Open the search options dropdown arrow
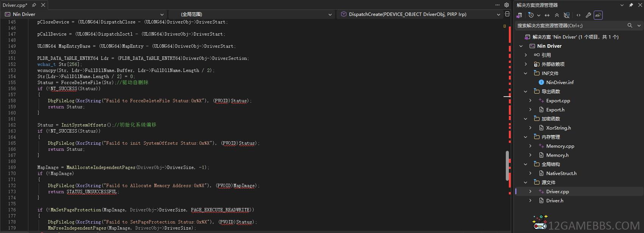This screenshot has height=233, width=644. [x=639, y=25]
